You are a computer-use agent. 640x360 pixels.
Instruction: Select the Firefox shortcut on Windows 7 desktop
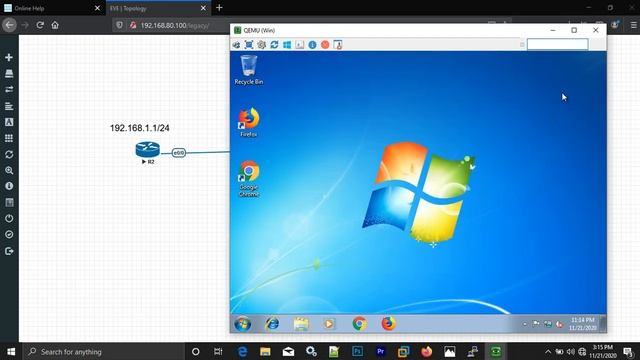pyautogui.click(x=249, y=122)
